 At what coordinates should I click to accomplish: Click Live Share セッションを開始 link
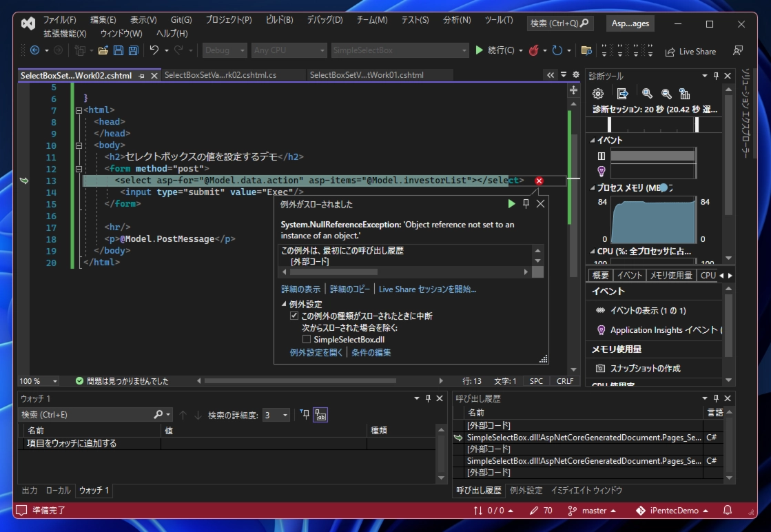[x=427, y=289]
